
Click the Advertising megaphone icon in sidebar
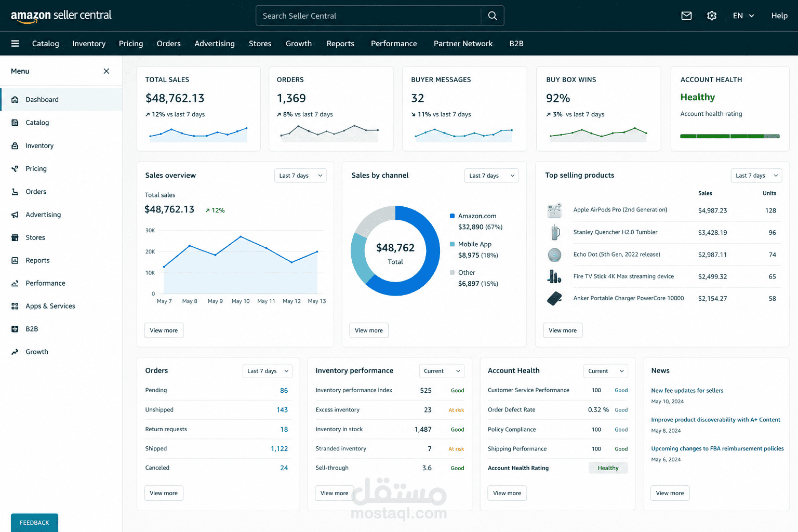pos(15,215)
